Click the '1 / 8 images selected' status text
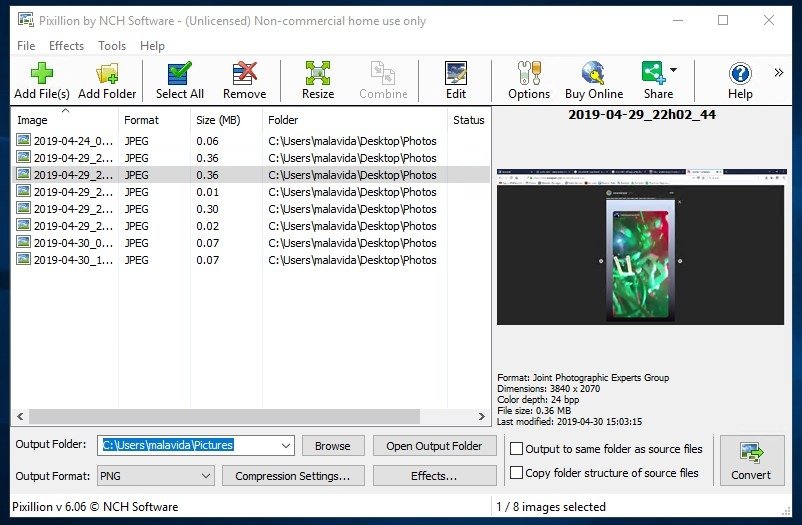The image size is (802, 525). pyautogui.click(x=551, y=507)
